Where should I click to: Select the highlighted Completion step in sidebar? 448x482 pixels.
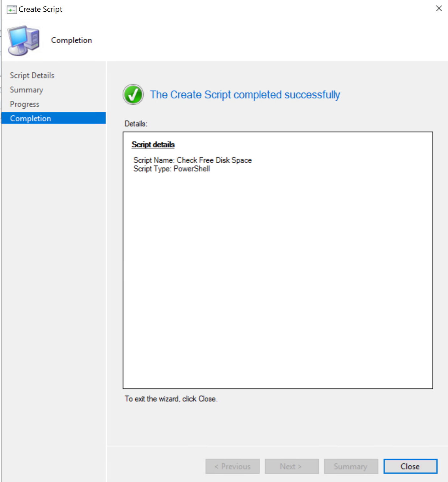click(x=30, y=119)
